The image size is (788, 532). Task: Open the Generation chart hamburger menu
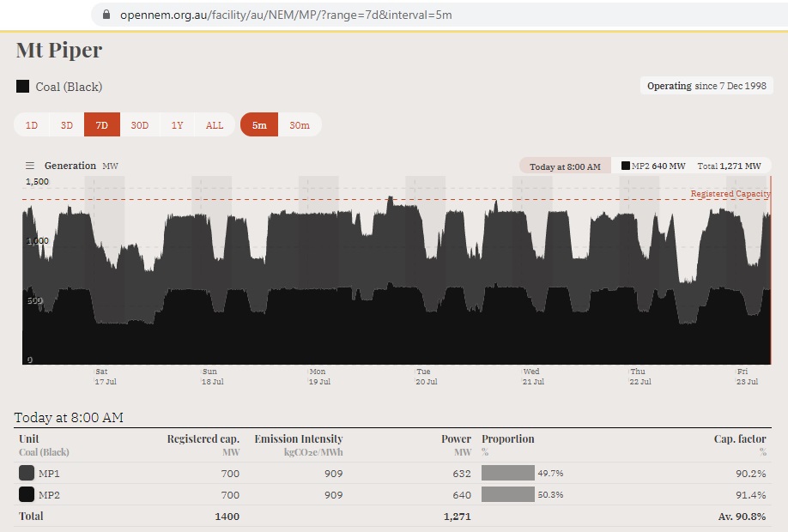[30, 166]
